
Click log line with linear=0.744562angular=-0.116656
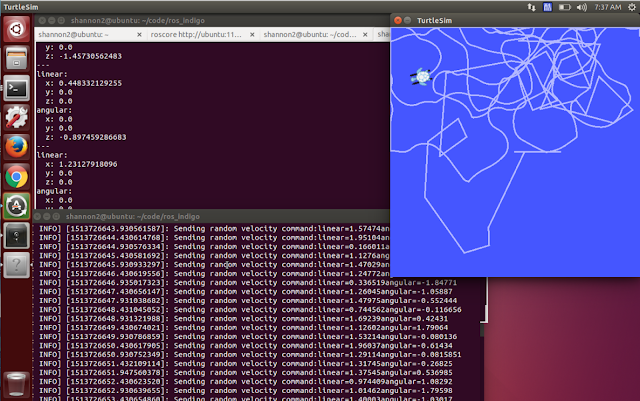pos(250,310)
